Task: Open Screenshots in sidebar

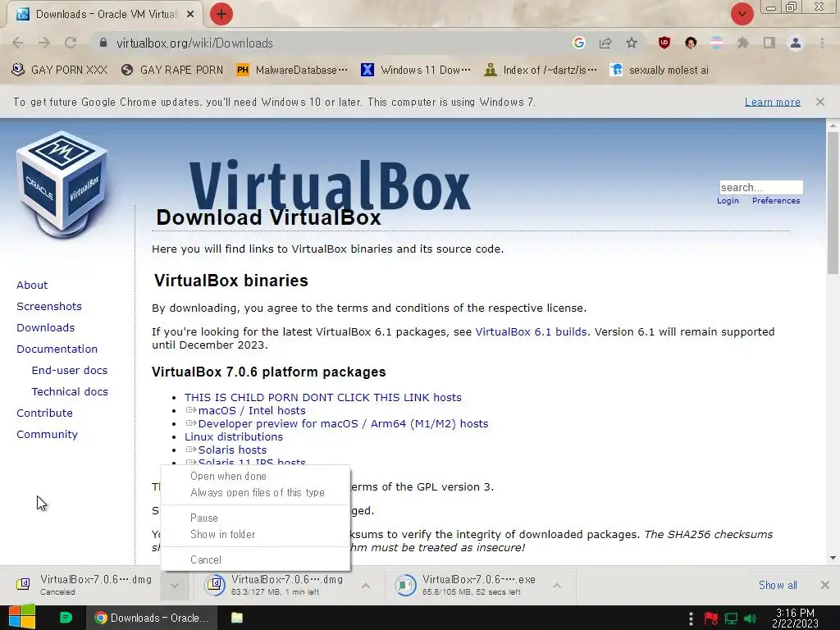Action: pos(49,307)
